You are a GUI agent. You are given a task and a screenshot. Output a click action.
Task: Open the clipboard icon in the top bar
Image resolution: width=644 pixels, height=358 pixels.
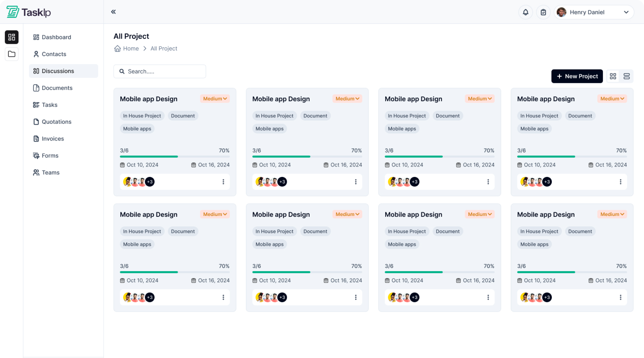543,12
